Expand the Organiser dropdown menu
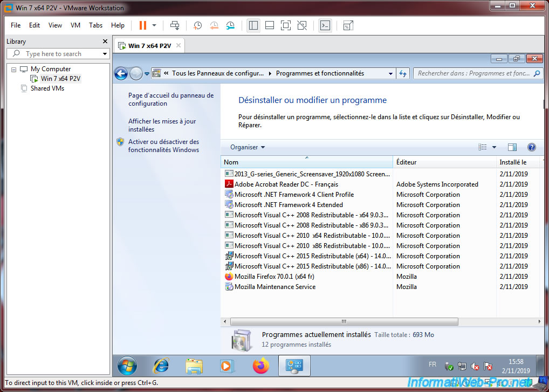Screen dimensions: 549x392 (248, 147)
